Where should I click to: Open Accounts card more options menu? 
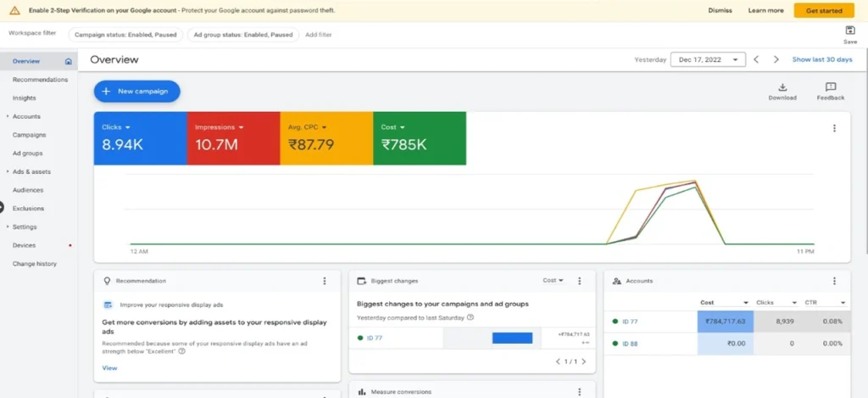tap(834, 281)
